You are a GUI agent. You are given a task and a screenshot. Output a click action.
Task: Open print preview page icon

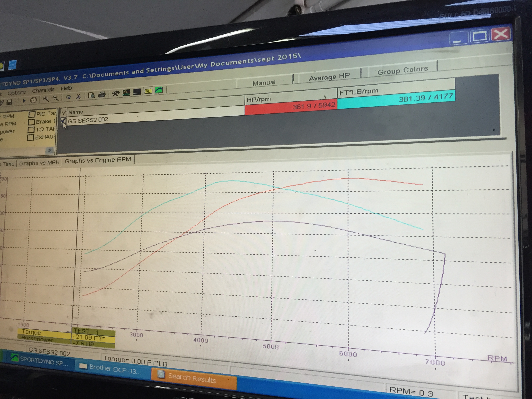tap(91, 96)
